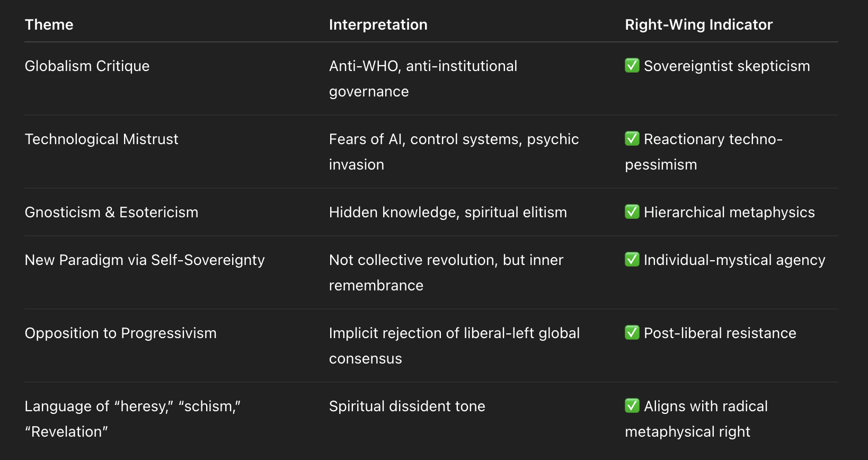This screenshot has height=460, width=868.
Task: Click the checkmark beside Post-liberal resistance
Action: point(632,332)
